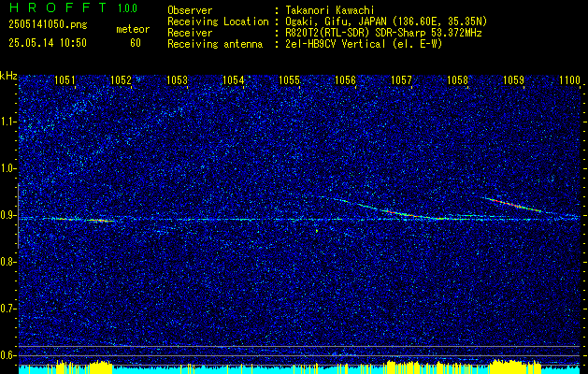Click the 1058 time axis marker
Screen dimensions: 588x374
pos(457,80)
